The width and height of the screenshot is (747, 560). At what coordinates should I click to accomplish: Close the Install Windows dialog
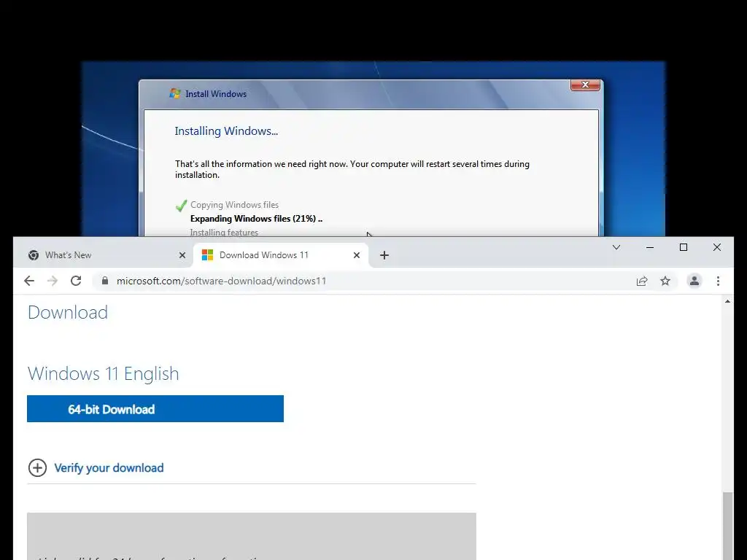coord(585,85)
